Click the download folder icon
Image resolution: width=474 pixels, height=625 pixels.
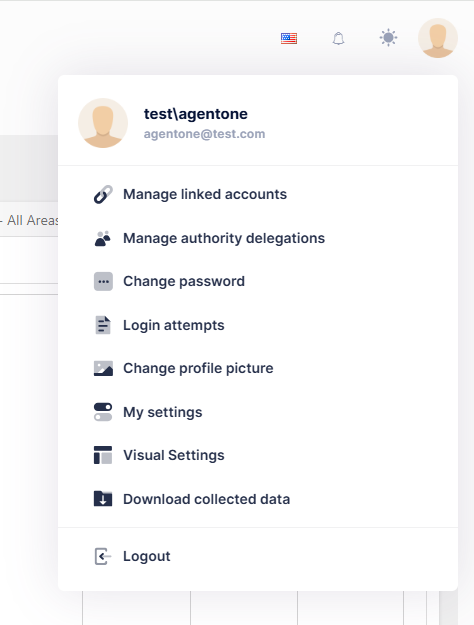point(103,499)
